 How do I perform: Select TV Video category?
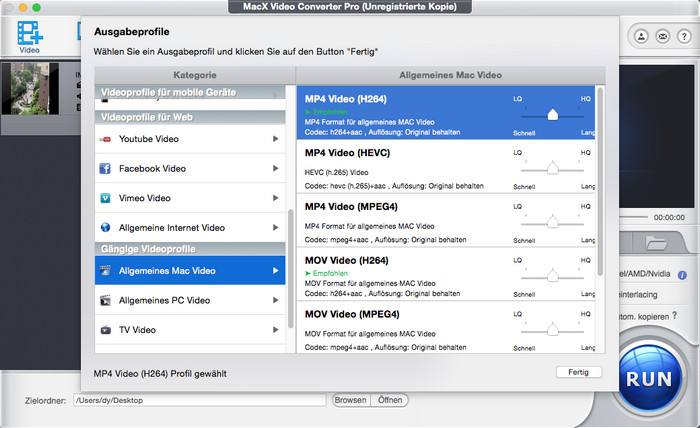190,329
